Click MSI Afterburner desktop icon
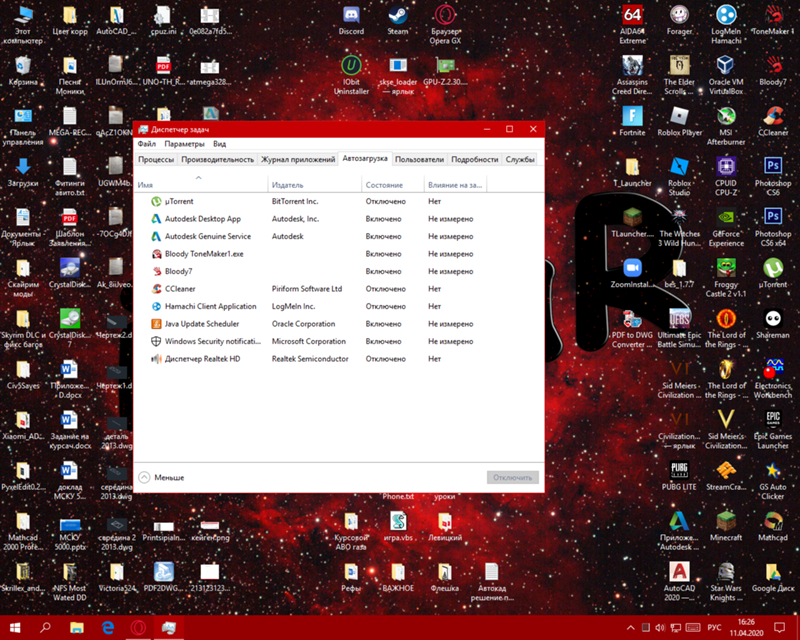 click(x=726, y=116)
